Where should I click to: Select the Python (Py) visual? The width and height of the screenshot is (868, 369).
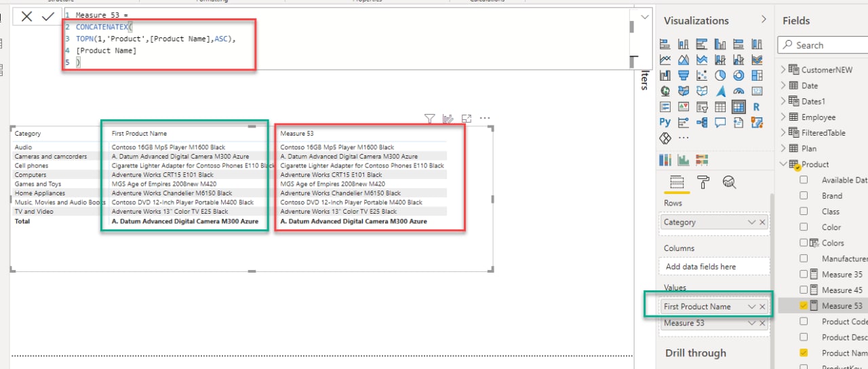[x=665, y=122]
